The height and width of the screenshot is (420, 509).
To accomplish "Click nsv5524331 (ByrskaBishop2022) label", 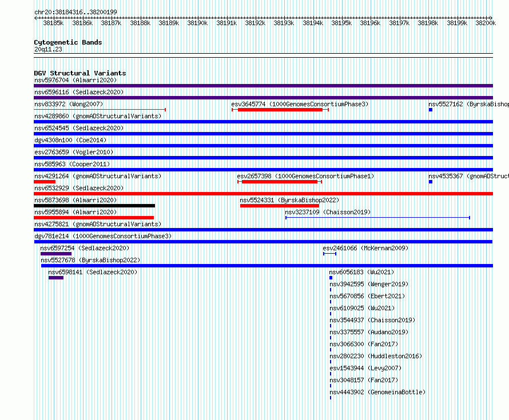I will pos(289,200).
